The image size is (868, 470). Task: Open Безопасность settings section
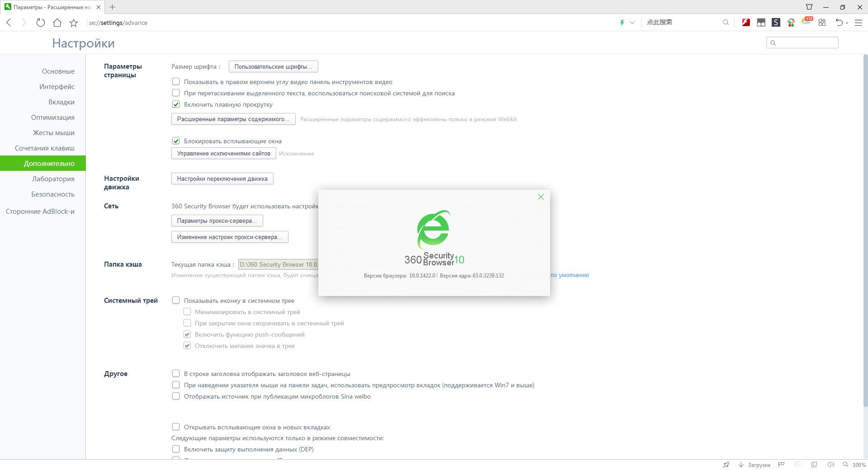click(53, 194)
